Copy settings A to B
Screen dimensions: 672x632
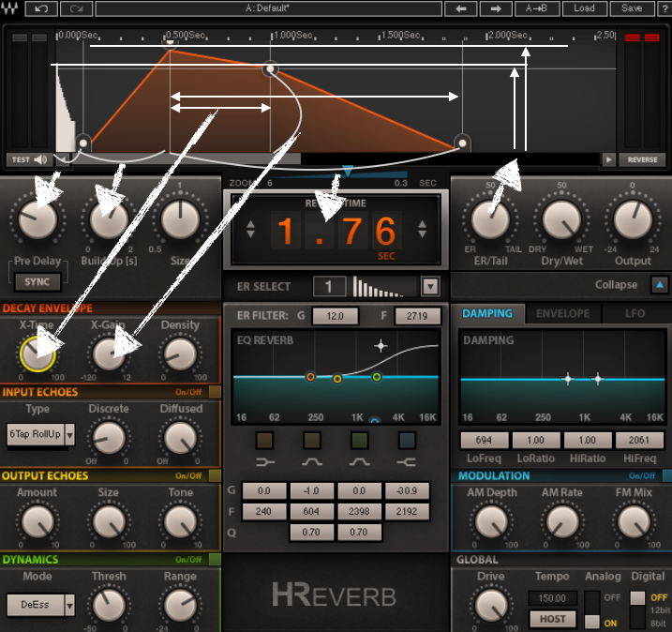[x=537, y=8]
